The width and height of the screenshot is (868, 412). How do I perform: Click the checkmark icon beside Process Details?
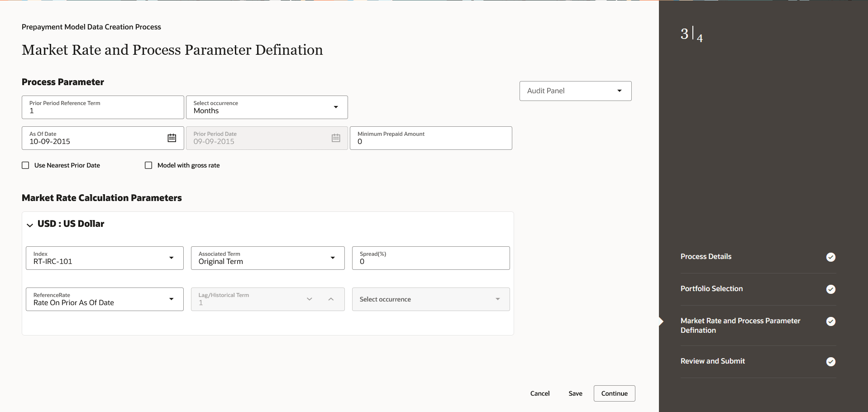point(831,257)
